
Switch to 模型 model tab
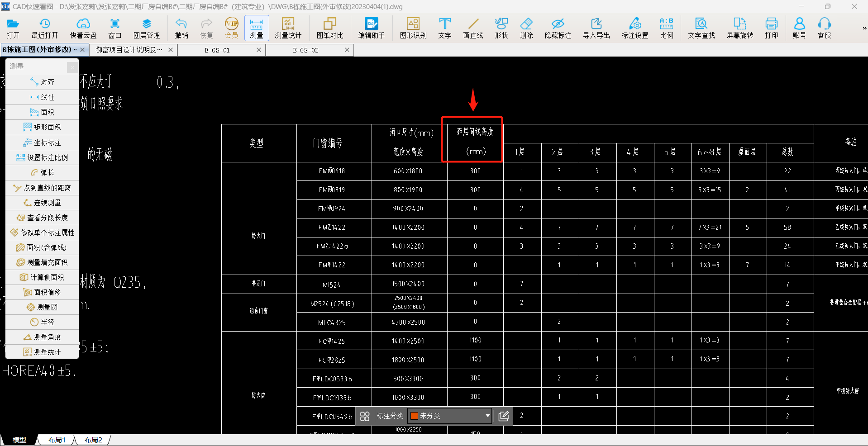(x=19, y=440)
